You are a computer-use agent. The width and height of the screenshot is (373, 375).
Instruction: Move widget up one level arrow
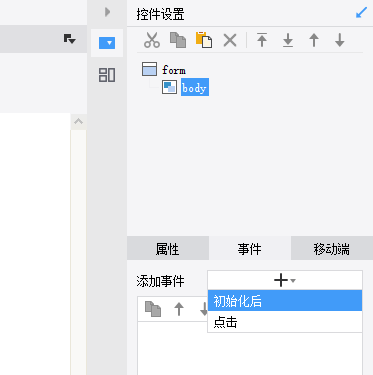tap(314, 40)
